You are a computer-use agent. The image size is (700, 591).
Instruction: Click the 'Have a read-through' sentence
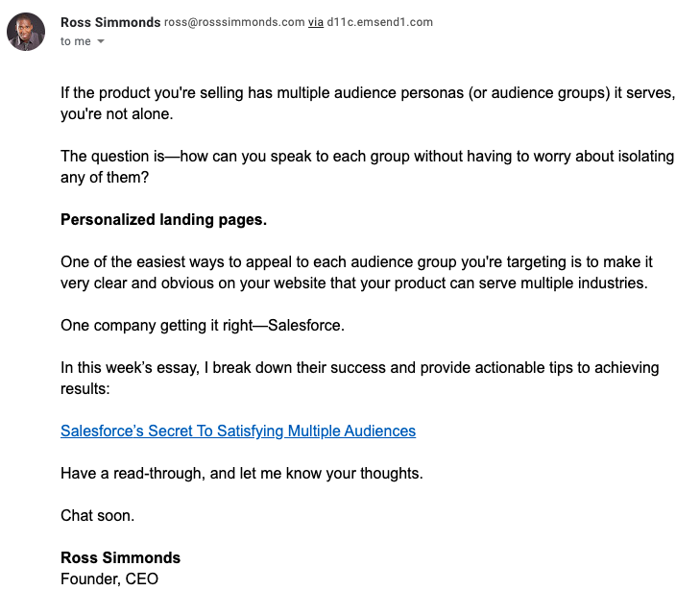point(241,473)
